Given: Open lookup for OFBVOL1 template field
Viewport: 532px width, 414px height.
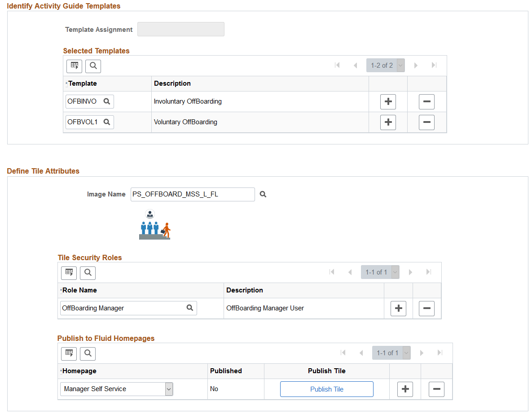Looking at the screenshot, I should (107, 122).
